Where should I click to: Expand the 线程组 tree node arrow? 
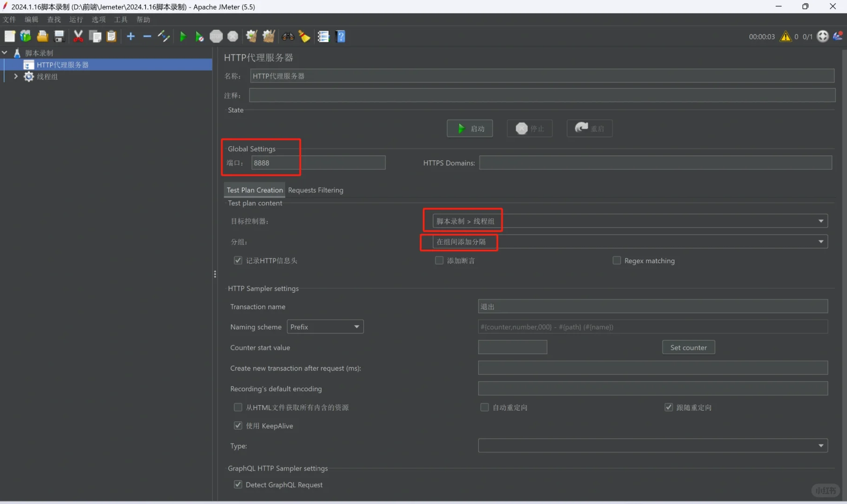pos(16,77)
